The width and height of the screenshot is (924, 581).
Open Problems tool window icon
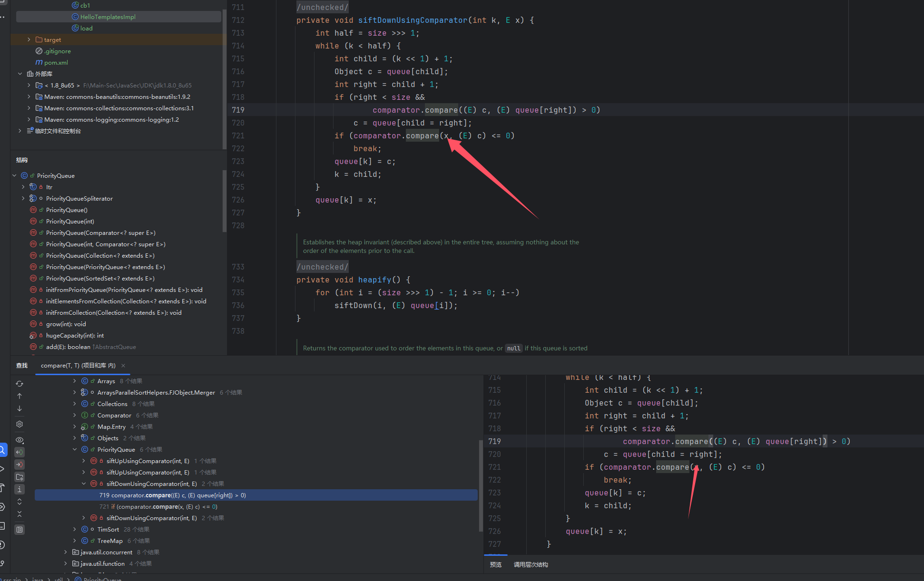coord(2,545)
